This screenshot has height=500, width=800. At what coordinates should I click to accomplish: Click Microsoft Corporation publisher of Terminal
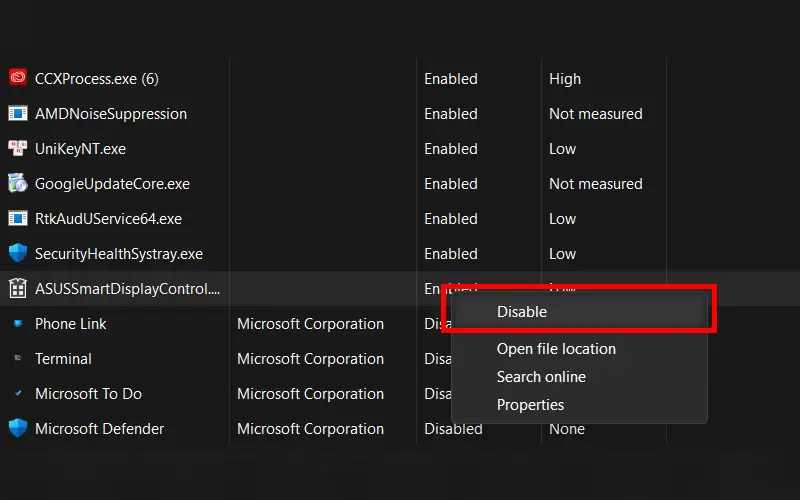[x=310, y=359]
